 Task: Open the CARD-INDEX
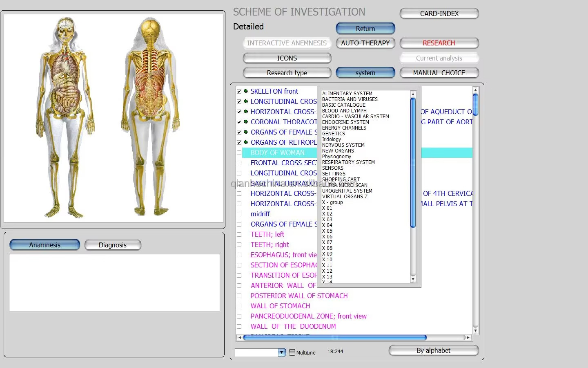(439, 13)
